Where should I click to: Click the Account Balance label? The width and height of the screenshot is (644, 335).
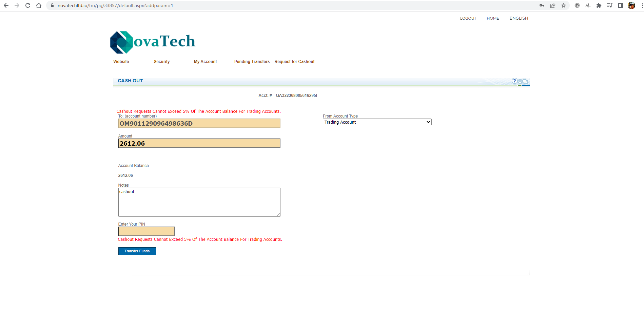coord(134,166)
